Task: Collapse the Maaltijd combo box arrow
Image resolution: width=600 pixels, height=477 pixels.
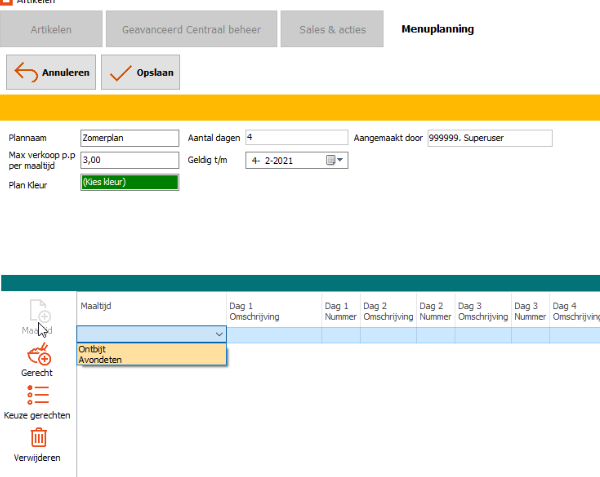Action: click(219, 335)
